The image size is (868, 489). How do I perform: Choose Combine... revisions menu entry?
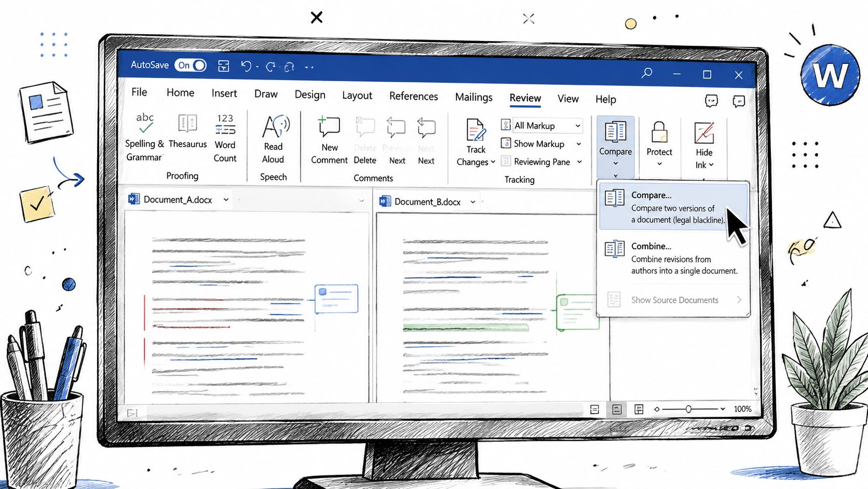(673, 258)
